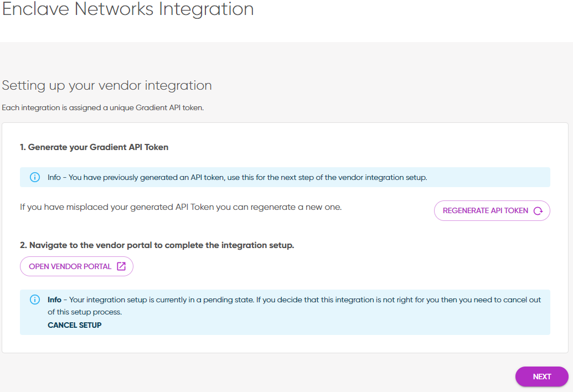Select the Enclave Networks Integration page heading
Screen dimensions: 573x392
(128, 10)
